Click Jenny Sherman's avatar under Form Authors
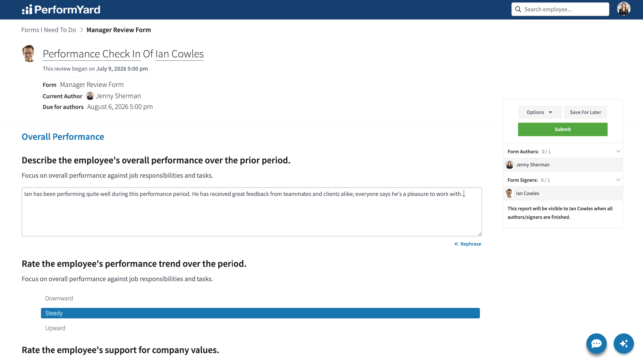This screenshot has height=364, width=643. [509, 165]
